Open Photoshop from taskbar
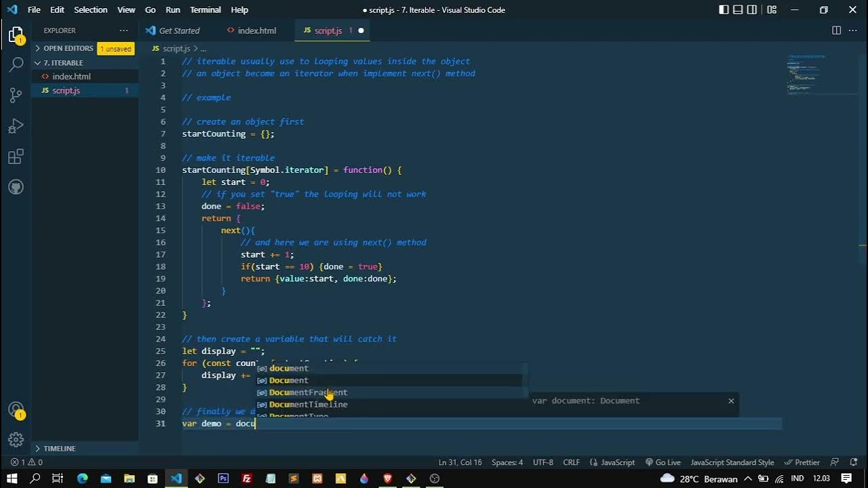Viewport: 868px width, 488px height. pos(223,479)
